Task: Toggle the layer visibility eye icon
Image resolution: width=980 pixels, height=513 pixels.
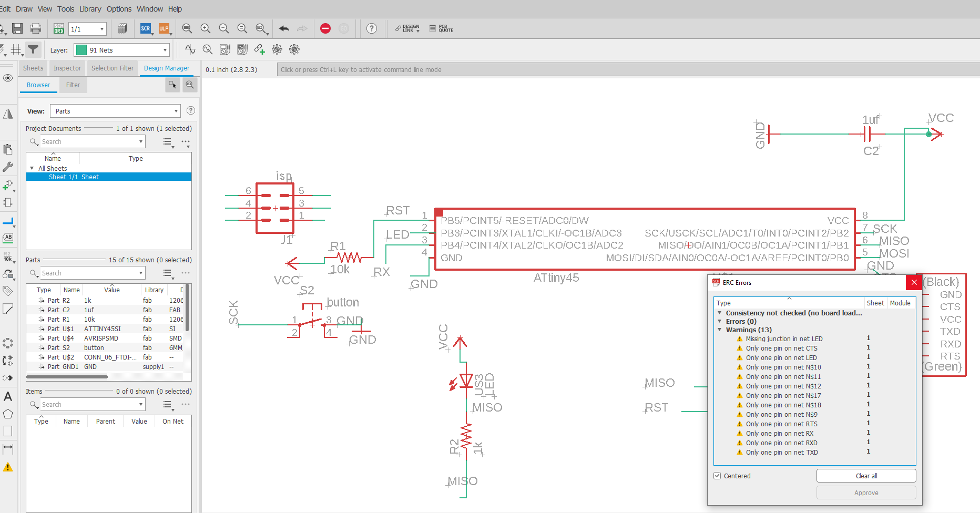Action: (8, 78)
